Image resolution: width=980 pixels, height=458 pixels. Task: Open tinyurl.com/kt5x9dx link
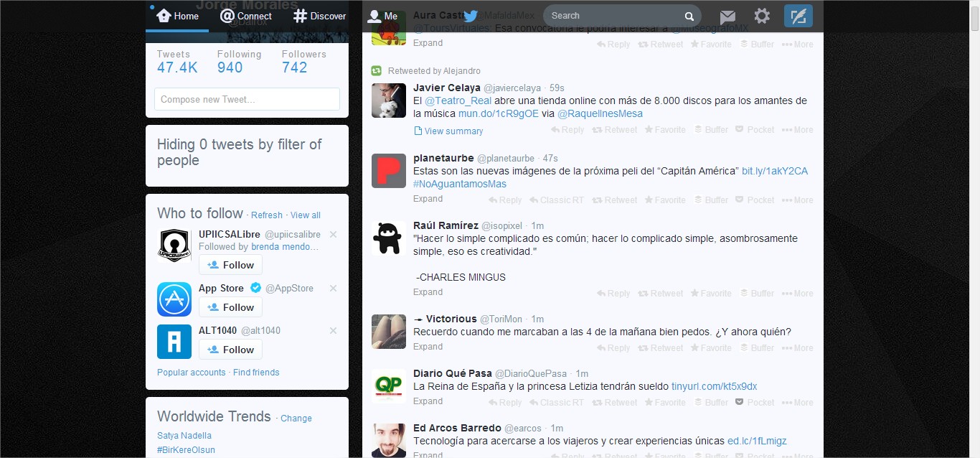[714, 386]
